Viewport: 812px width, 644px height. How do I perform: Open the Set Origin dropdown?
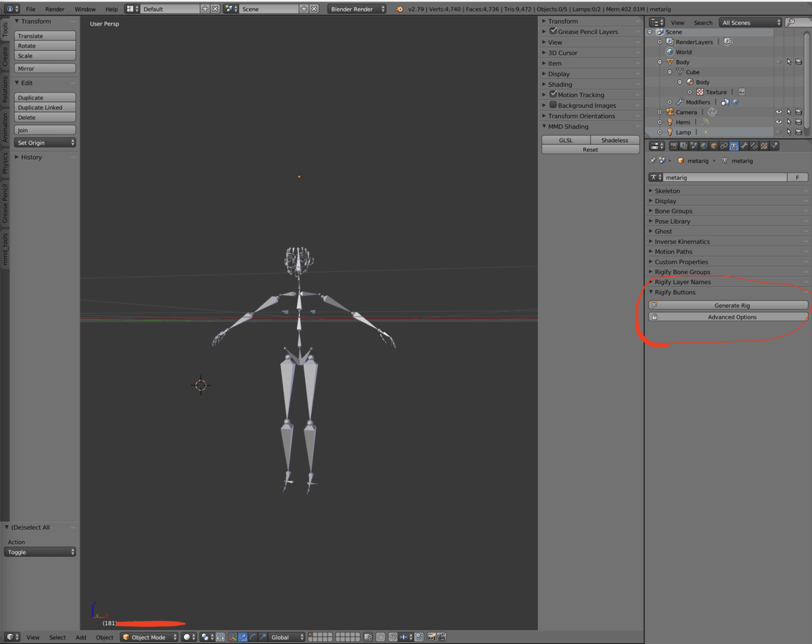[45, 143]
